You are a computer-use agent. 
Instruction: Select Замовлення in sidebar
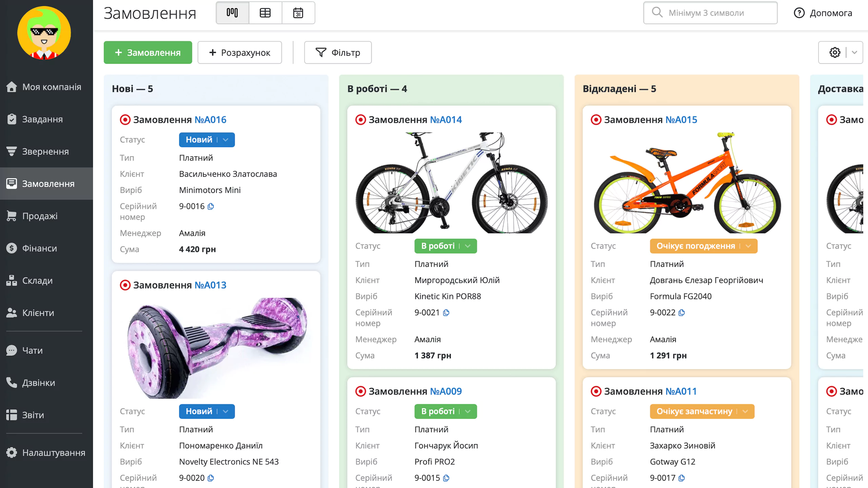coord(46,184)
